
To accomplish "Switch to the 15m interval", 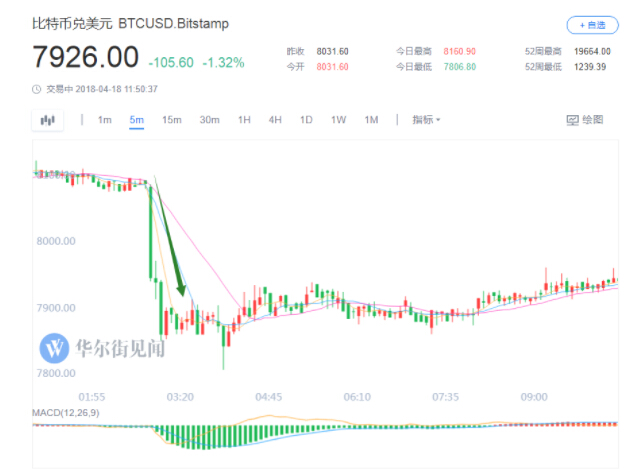I will (172, 120).
